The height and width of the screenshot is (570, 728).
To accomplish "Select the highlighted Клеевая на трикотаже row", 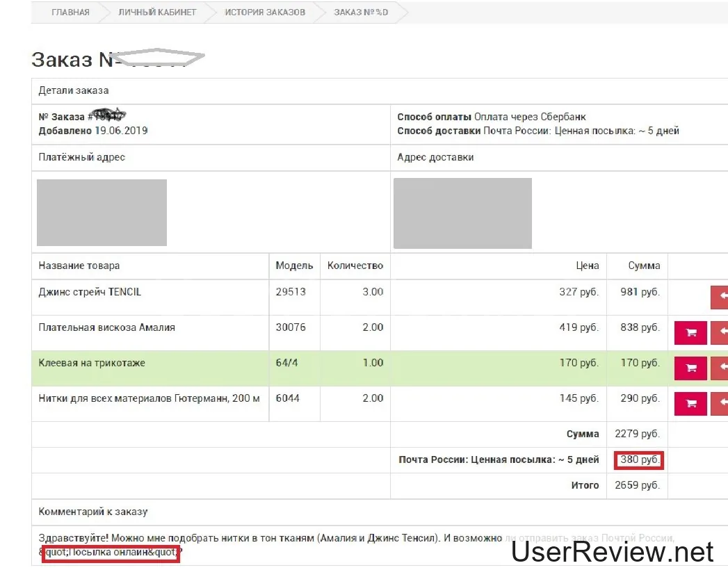I will click(92, 363).
